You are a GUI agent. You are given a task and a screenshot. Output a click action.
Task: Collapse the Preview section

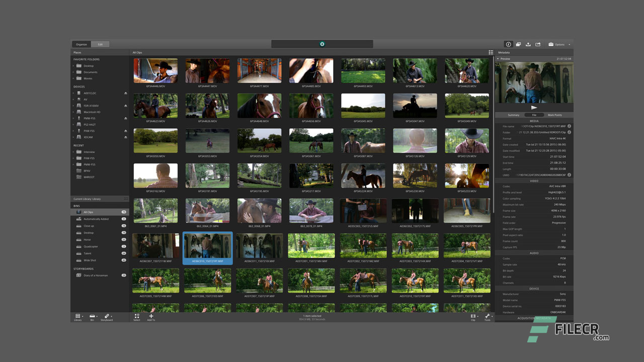[x=498, y=59]
